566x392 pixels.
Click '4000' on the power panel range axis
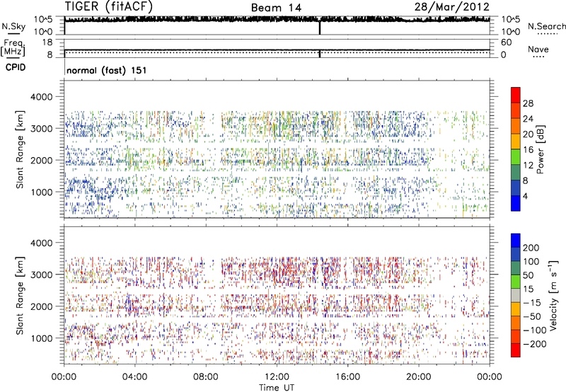click(x=41, y=97)
